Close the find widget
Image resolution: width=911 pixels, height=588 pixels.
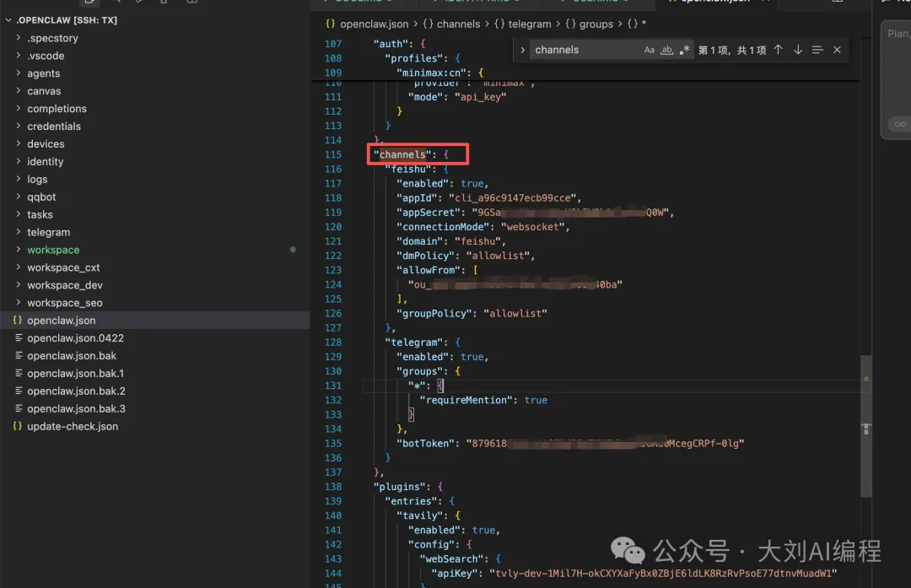pos(837,50)
